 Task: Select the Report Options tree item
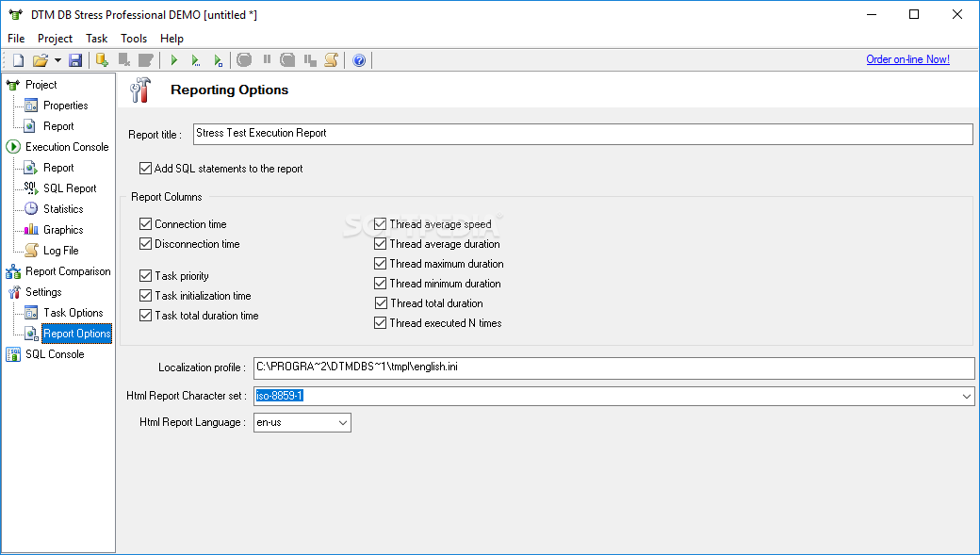coord(77,334)
